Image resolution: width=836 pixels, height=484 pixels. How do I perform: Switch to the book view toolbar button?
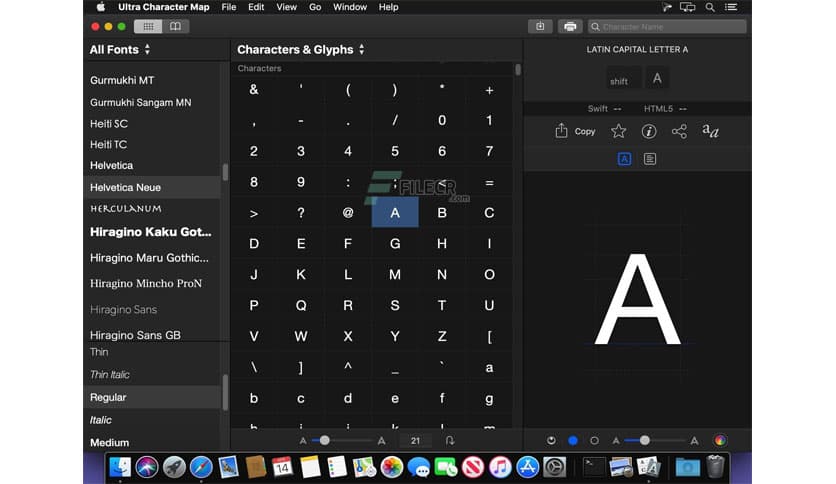[175, 26]
